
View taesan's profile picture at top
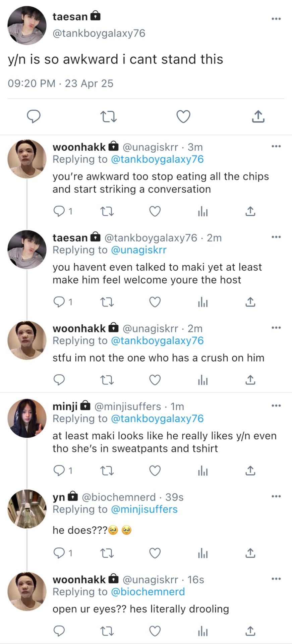pyautogui.click(x=27, y=25)
